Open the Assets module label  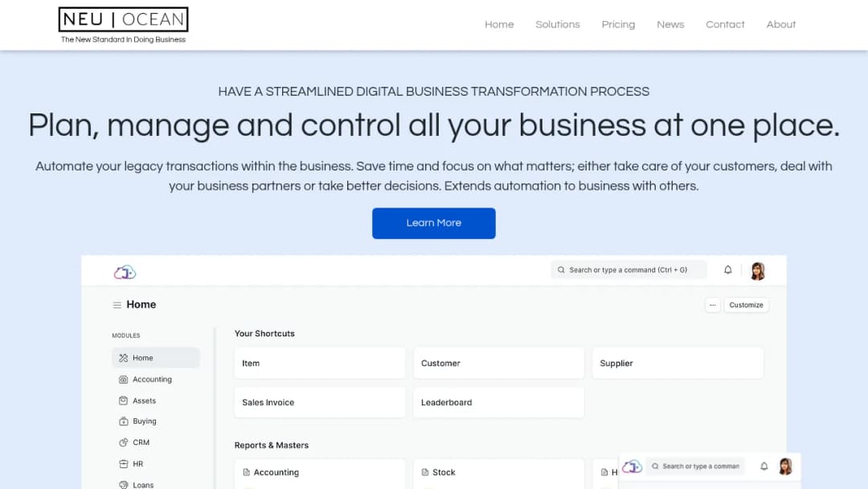[144, 401]
